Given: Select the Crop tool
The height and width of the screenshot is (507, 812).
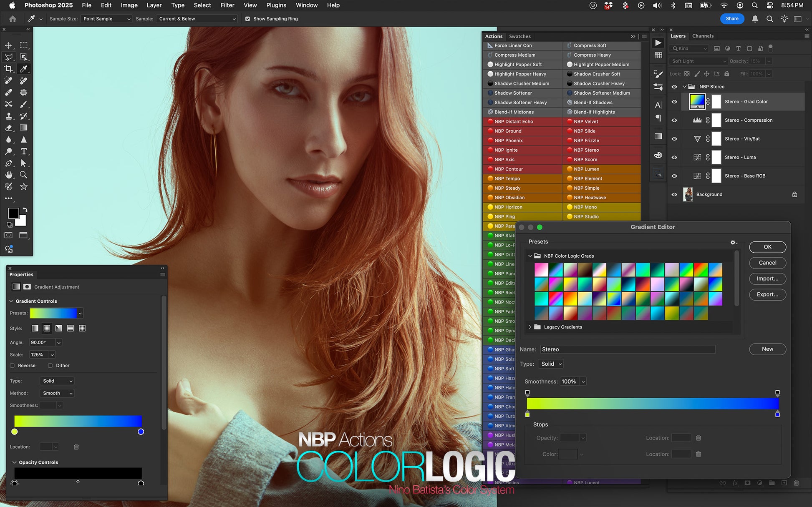Looking at the screenshot, I should (8, 69).
